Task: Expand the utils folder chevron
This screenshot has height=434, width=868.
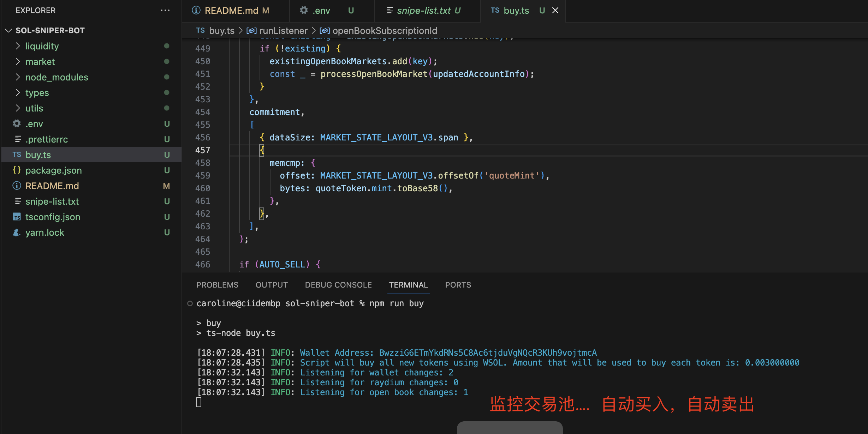Action: coord(18,108)
